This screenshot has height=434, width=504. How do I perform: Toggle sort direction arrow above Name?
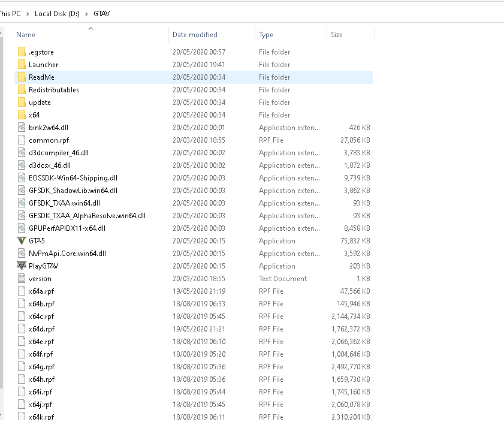[90, 29]
